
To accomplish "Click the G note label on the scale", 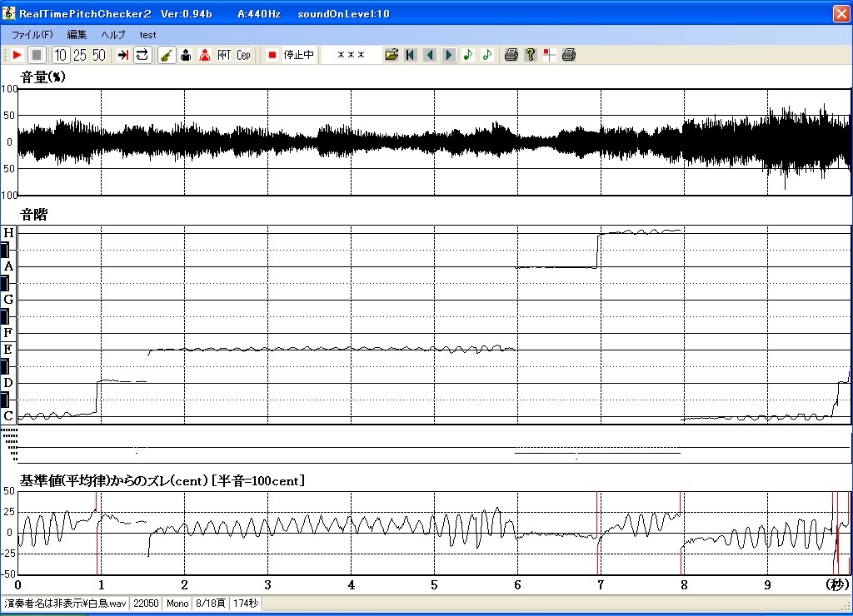I will (x=8, y=300).
